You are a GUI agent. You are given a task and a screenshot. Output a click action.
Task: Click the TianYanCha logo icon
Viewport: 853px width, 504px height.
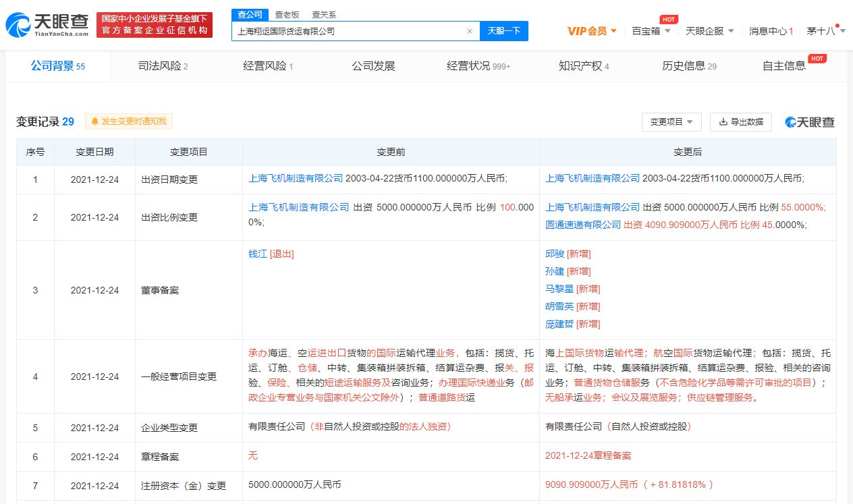pyautogui.click(x=18, y=25)
